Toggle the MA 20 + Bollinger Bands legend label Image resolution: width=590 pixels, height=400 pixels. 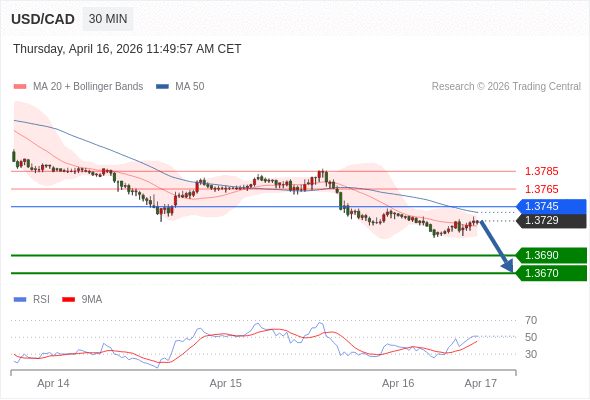88,87
